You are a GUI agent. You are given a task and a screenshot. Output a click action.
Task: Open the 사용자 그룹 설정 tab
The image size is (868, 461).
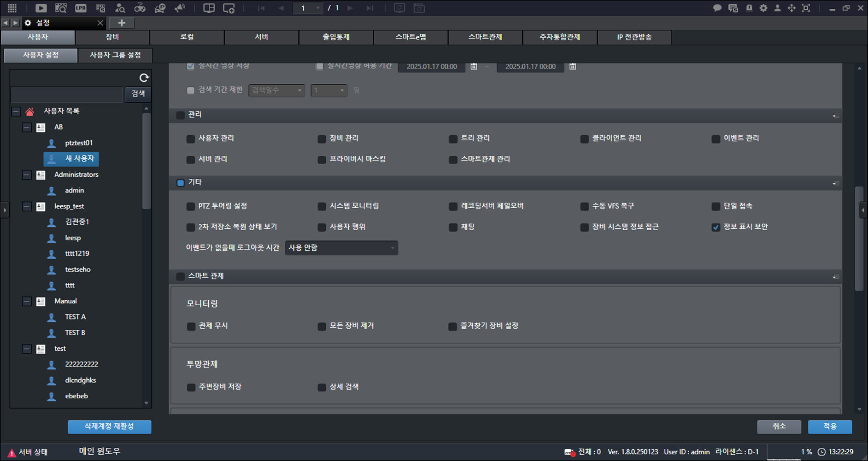(x=115, y=55)
